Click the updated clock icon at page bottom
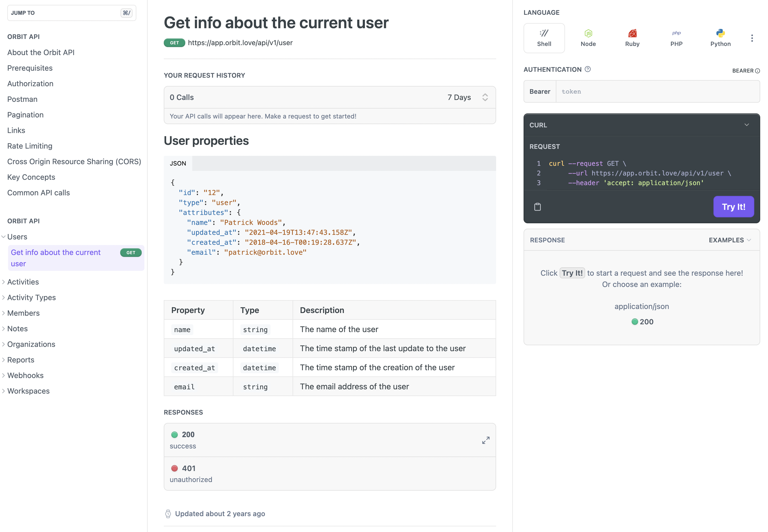 (168, 514)
